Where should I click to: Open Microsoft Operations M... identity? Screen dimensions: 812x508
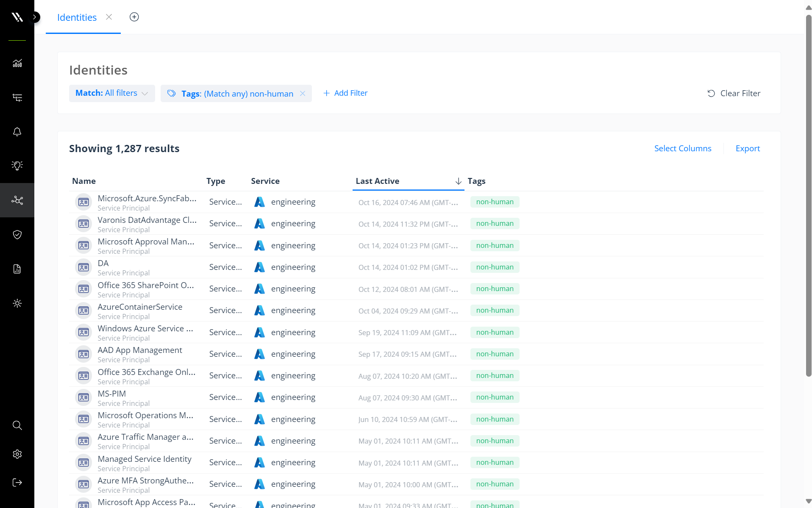coord(145,416)
